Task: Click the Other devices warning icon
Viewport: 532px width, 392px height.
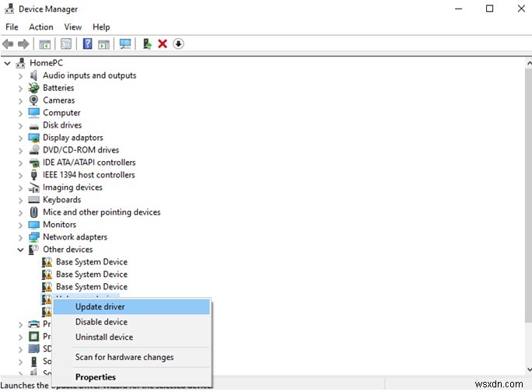Action: 33,250
